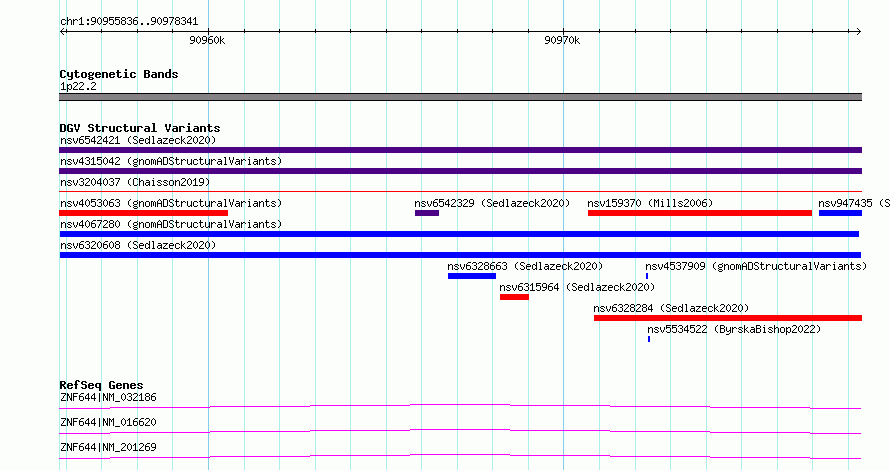Click the nsv6542421 purple variant bar
This screenshot has width=890, height=470.
pyautogui.click(x=460, y=150)
